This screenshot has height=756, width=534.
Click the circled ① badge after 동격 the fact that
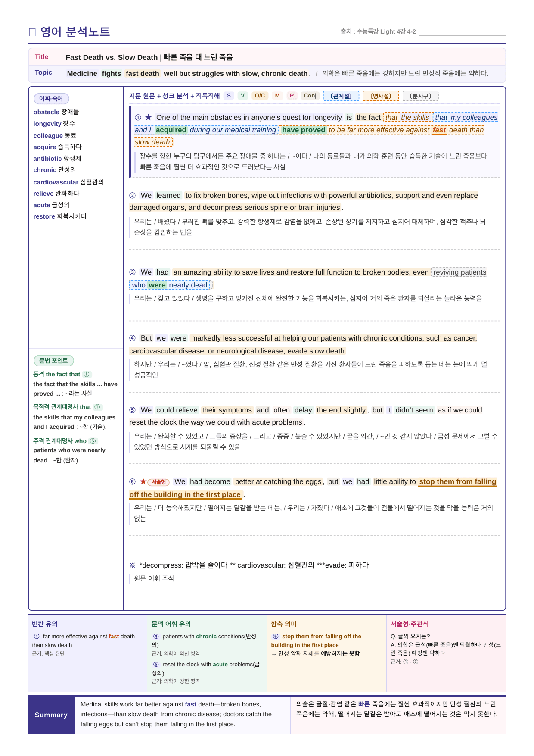87,374
